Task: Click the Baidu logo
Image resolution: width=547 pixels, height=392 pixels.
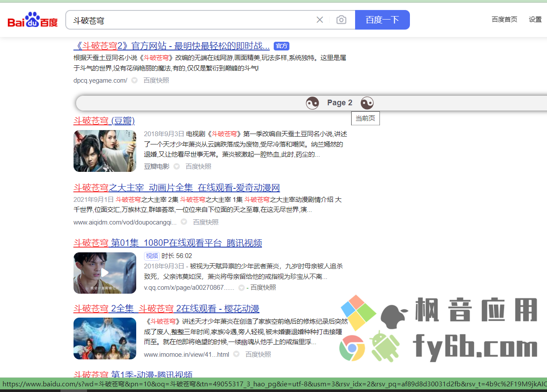Action: tap(33, 20)
